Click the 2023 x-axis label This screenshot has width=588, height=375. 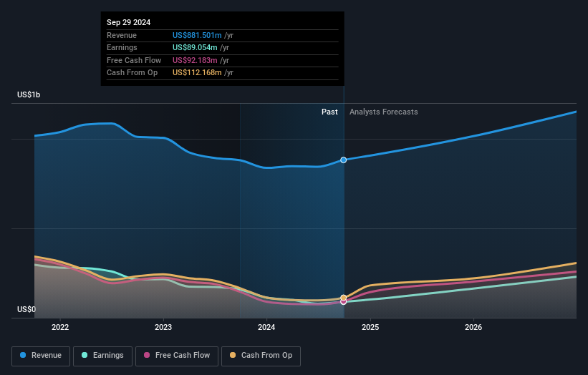pyautogui.click(x=163, y=327)
